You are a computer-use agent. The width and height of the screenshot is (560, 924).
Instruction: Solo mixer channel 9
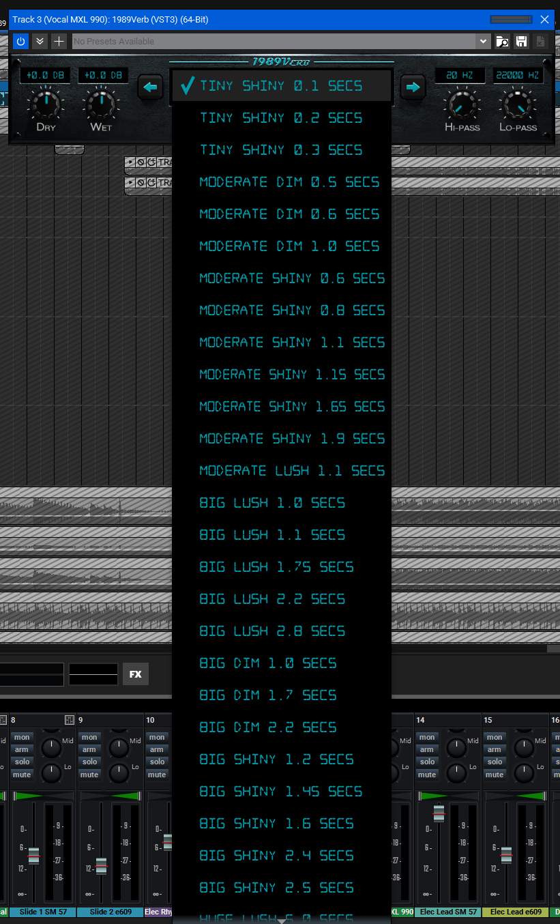click(89, 762)
